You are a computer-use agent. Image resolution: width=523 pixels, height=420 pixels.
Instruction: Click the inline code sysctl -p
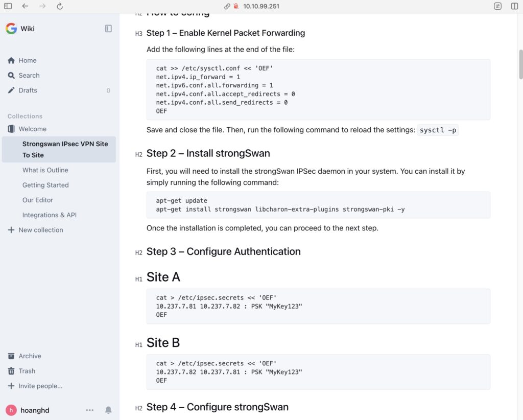click(x=438, y=130)
